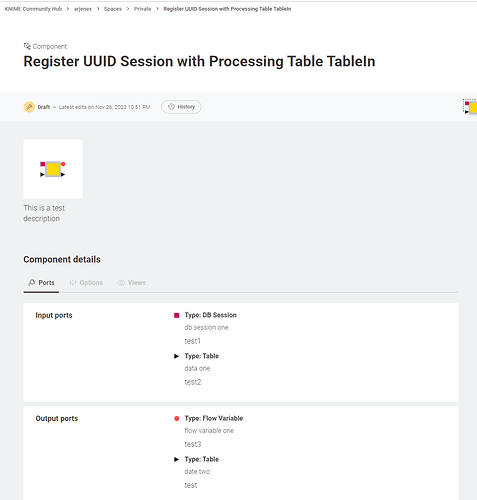Go to the Spaces breadcrumb
Screen dimensions: 477x500
tap(113, 9)
